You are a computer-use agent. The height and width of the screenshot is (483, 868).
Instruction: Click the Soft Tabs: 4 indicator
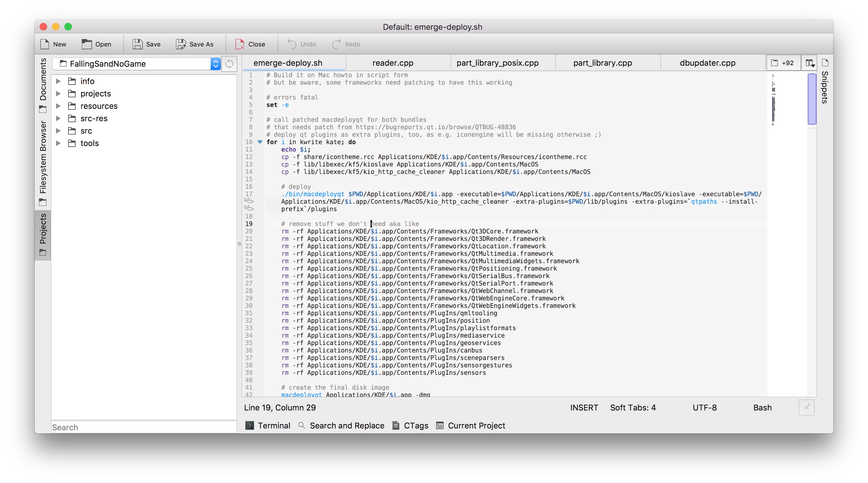[633, 407]
